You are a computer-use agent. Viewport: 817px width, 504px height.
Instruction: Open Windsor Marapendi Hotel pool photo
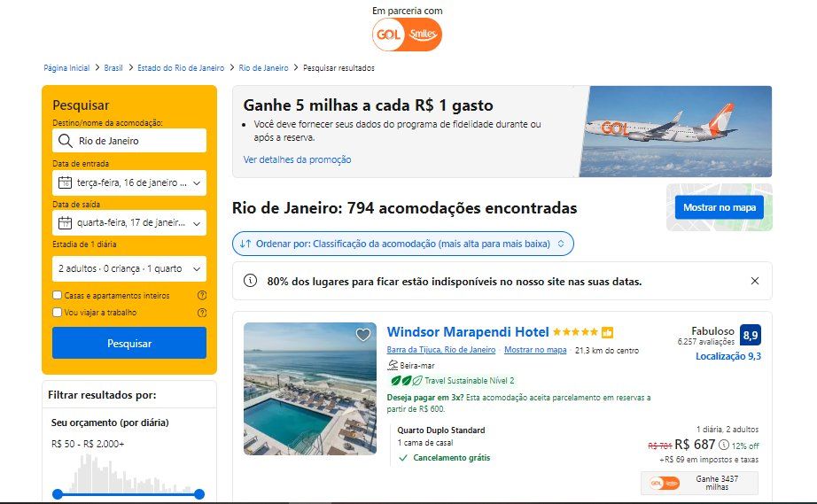tap(310, 389)
